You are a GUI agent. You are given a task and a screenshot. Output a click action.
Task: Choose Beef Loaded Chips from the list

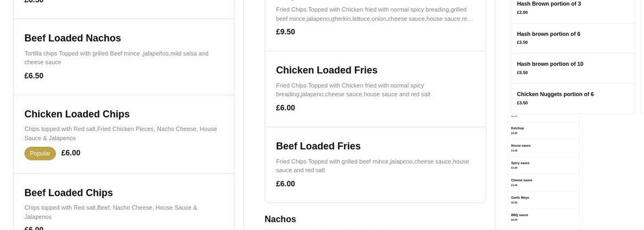tap(69, 193)
